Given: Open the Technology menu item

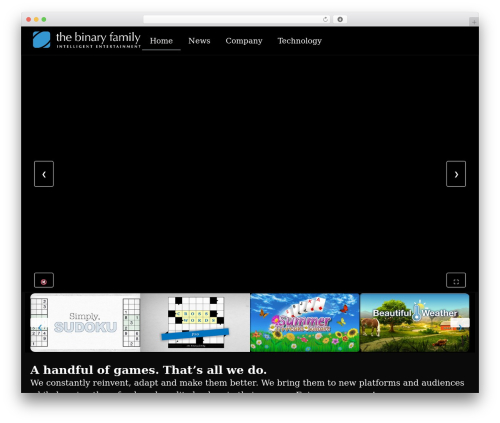Looking at the screenshot, I should (x=299, y=41).
